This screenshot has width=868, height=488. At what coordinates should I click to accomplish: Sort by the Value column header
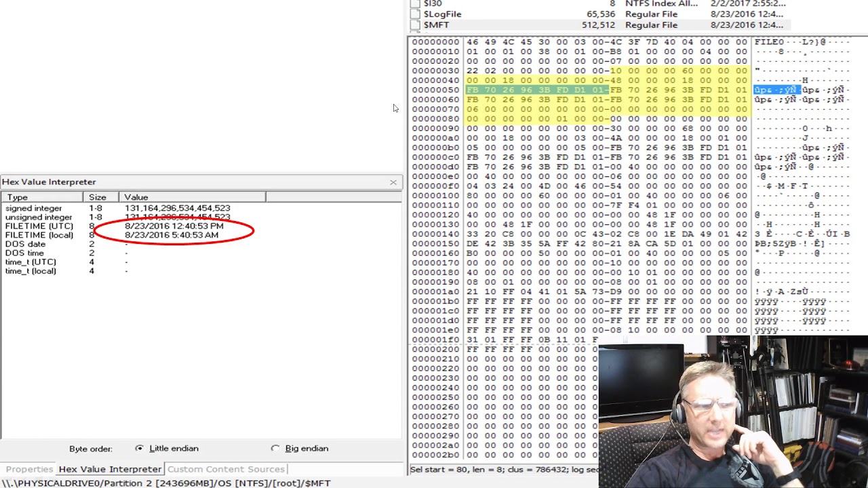coord(193,197)
